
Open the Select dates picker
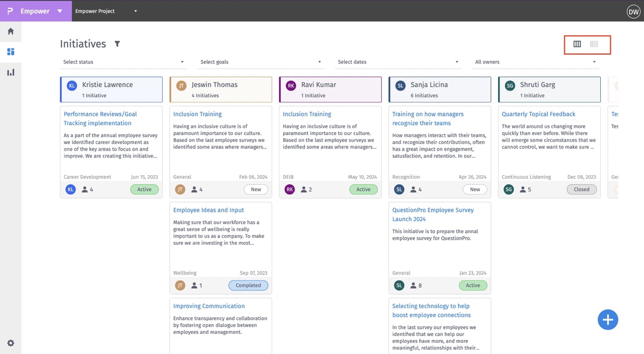point(398,62)
